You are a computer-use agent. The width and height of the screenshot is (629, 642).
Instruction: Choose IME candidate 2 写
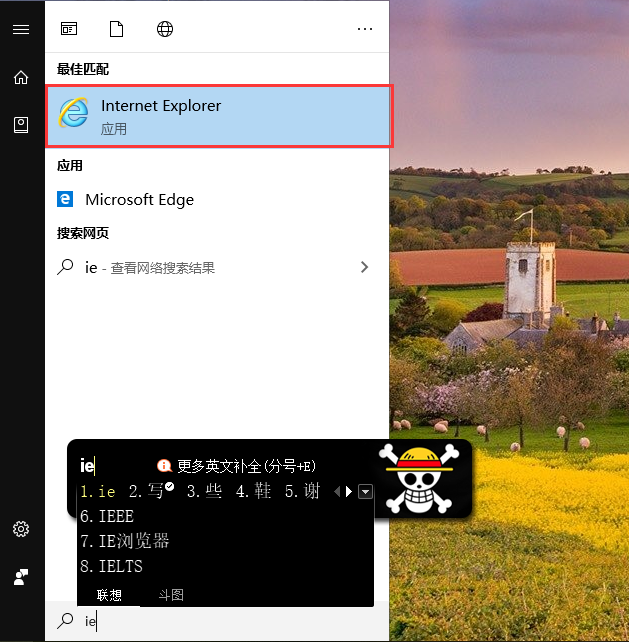(151, 491)
